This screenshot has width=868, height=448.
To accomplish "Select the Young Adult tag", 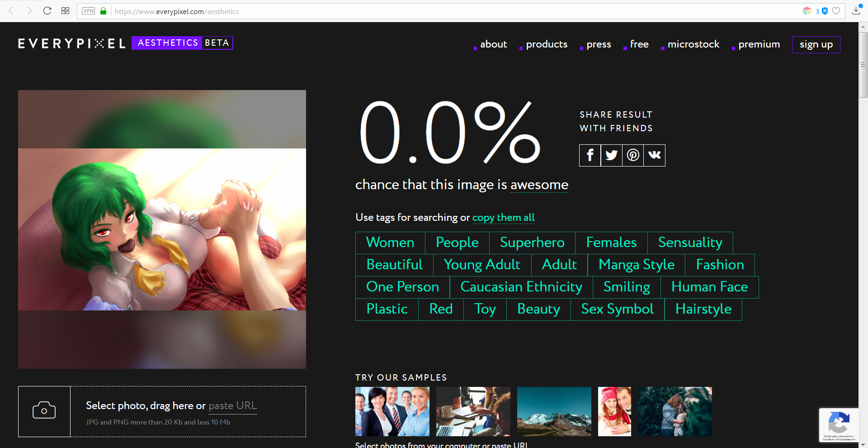I will (482, 265).
